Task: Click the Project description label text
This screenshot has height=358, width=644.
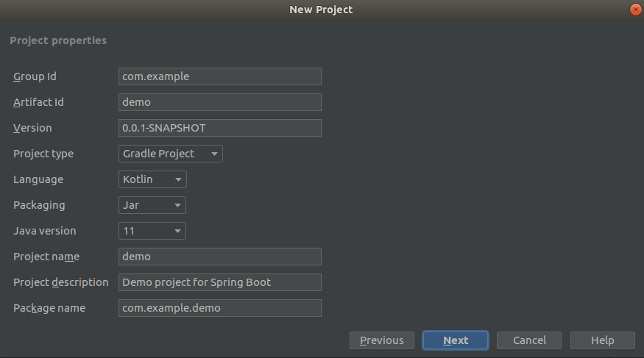Action: pyautogui.click(x=60, y=282)
